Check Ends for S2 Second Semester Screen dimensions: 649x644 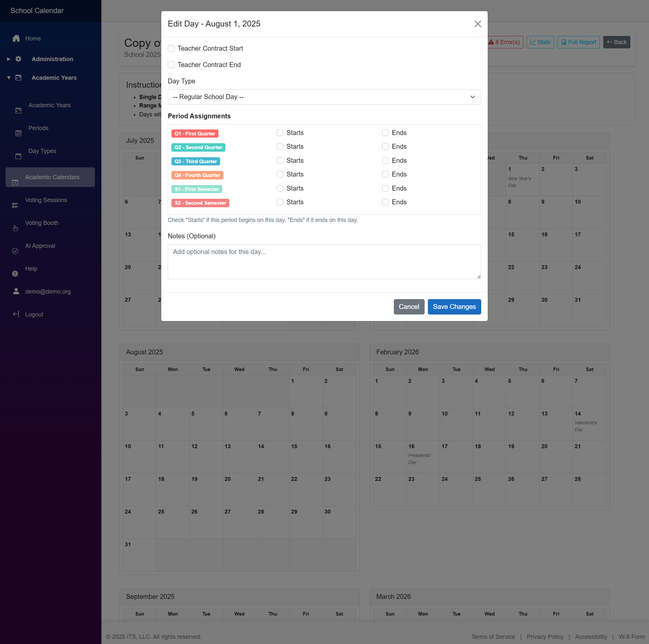[x=385, y=202]
